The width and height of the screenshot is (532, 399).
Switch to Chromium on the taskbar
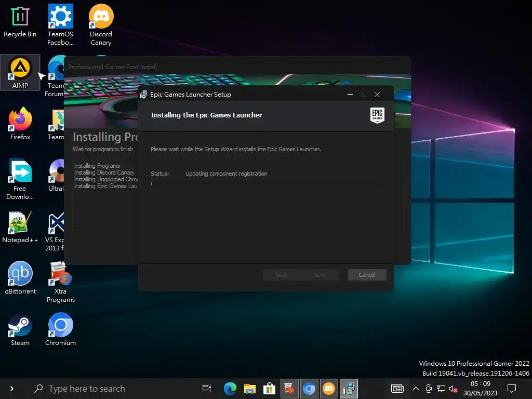tap(309, 389)
